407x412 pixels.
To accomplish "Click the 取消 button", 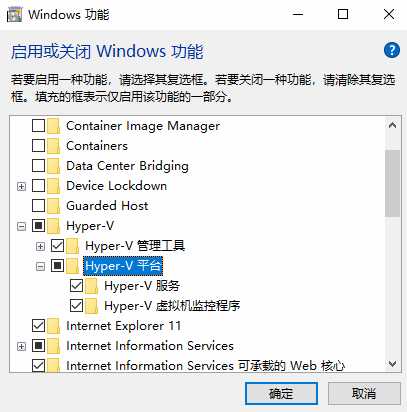I will 364,394.
